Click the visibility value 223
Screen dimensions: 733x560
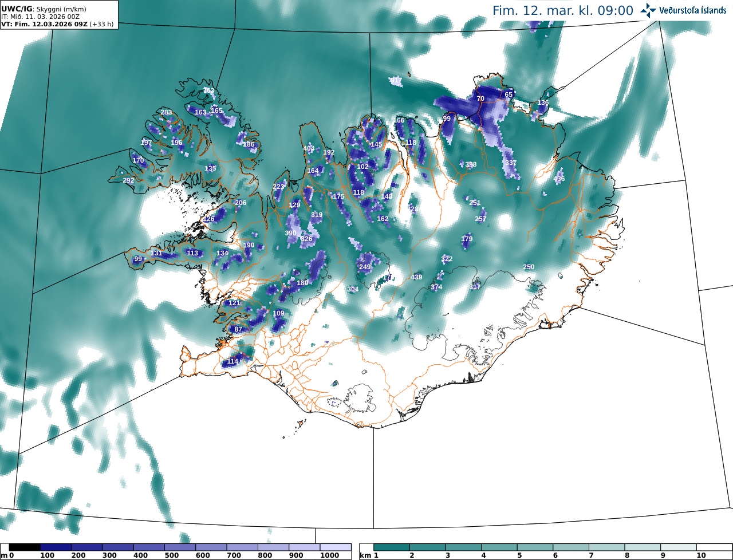coord(278,187)
